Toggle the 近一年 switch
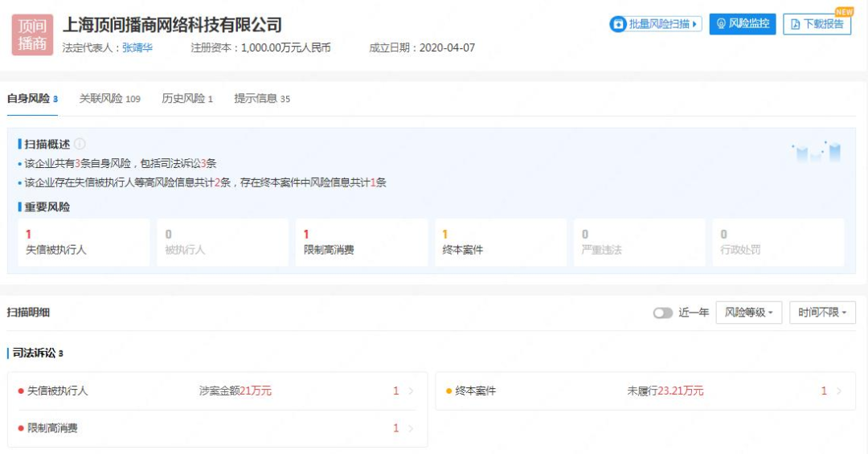The image size is (868, 454). pyautogui.click(x=662, y=313)
